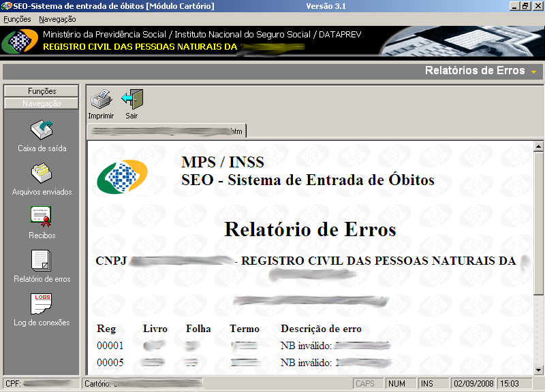The width and height of the screenshot is (545, 392).
Task: Click the Reg 00001 table entry
Action: pyautogui.click(x=110, y=346)
